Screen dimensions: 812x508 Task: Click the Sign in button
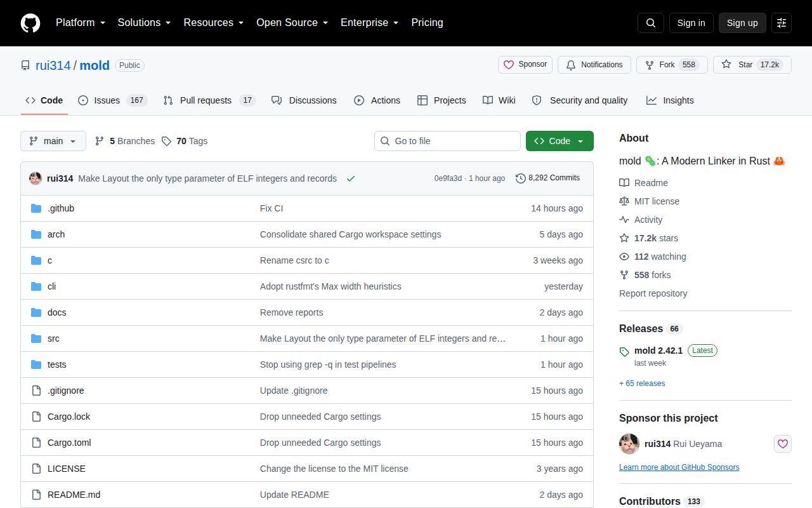pyautogui.click(x=691, y=23)
